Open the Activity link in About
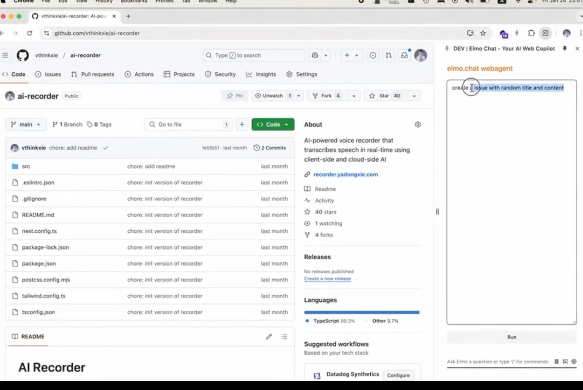 click(x=324, y=200)
